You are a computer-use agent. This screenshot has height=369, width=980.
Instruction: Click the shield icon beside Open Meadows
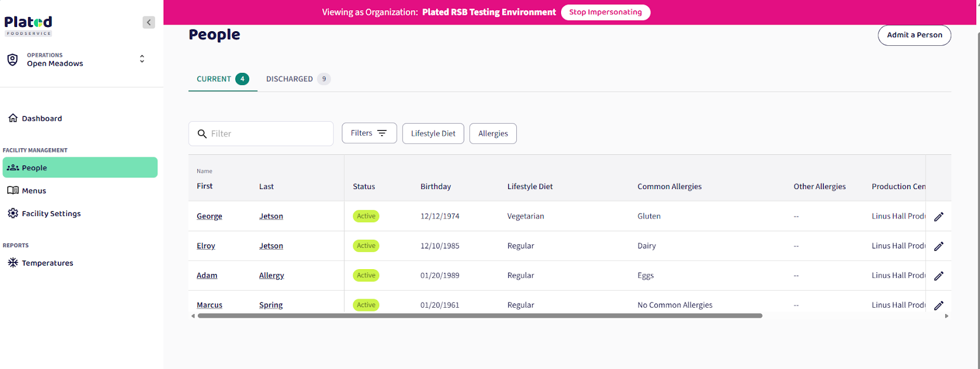pos(12,59)
